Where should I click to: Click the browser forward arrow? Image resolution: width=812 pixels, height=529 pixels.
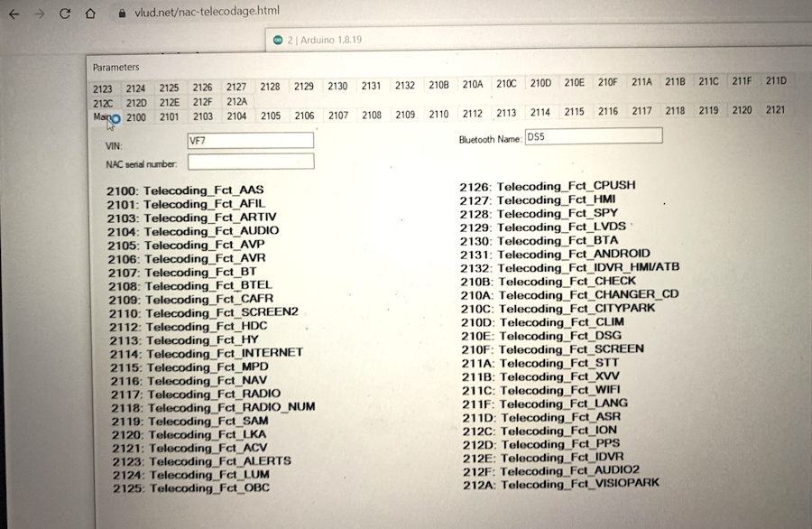[x=39, y=13]
